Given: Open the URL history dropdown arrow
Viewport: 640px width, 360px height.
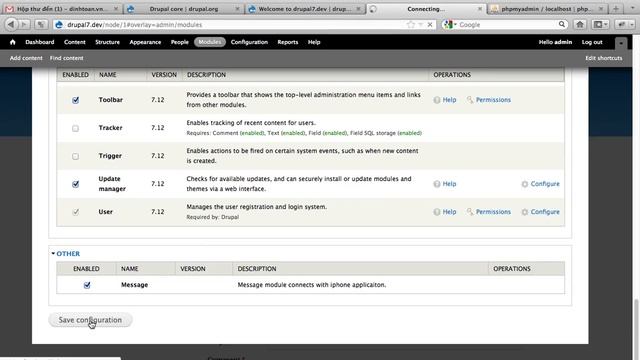Looking at the screenshot, I should [x=420, y=24].
